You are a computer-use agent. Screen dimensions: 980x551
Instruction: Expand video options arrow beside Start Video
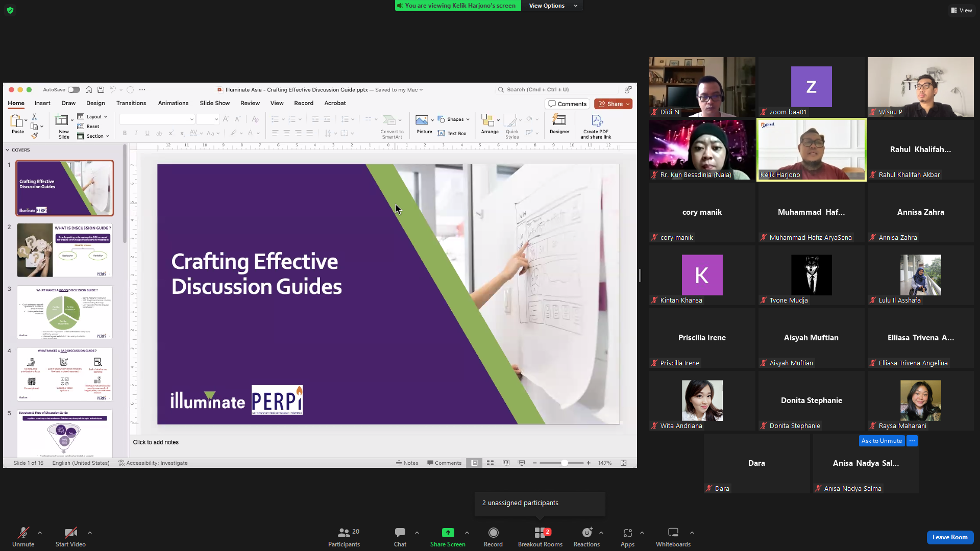(90, 533)
